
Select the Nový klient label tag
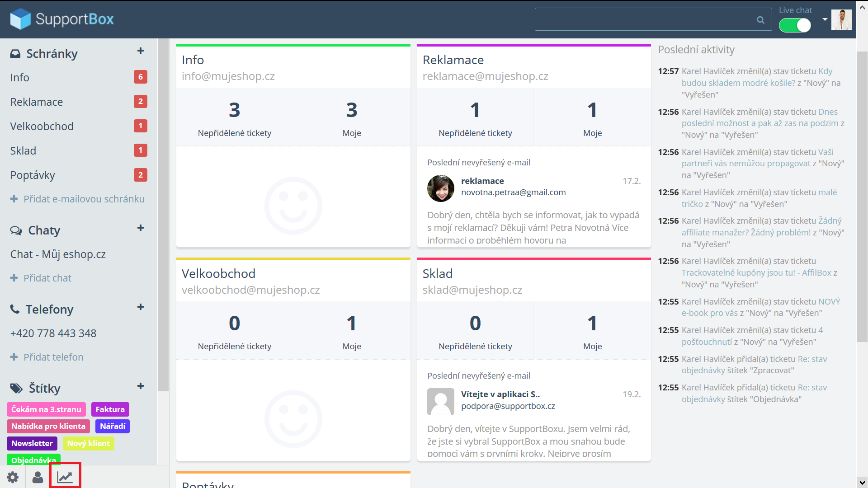pos(88,443)
